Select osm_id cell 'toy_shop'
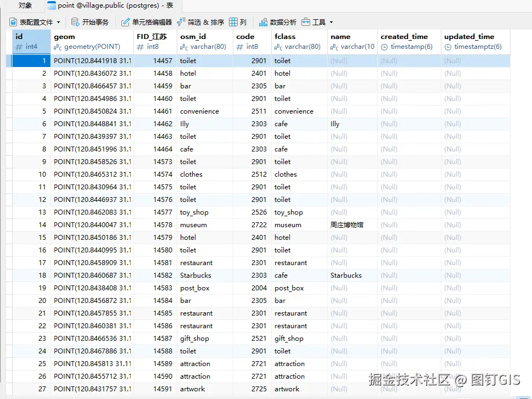Viewport: 532px width, 399px height. (205, 212)
